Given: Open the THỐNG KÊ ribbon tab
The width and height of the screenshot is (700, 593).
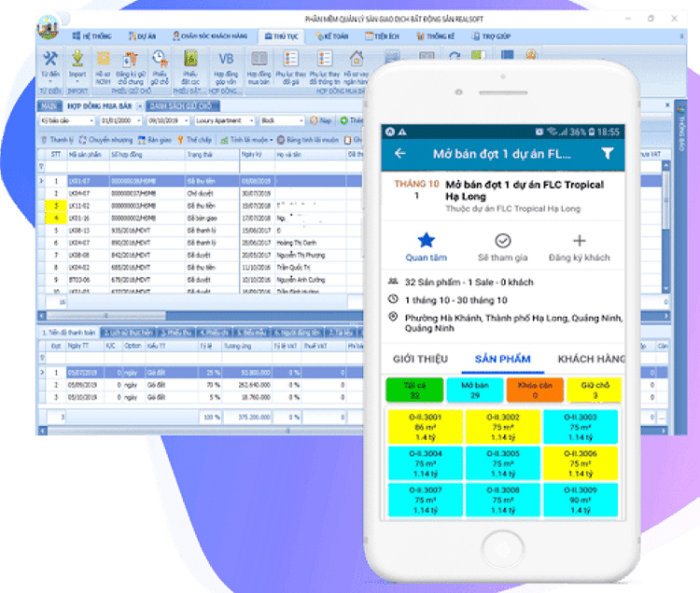Looking at the screenshot, I should coord(435,36).
